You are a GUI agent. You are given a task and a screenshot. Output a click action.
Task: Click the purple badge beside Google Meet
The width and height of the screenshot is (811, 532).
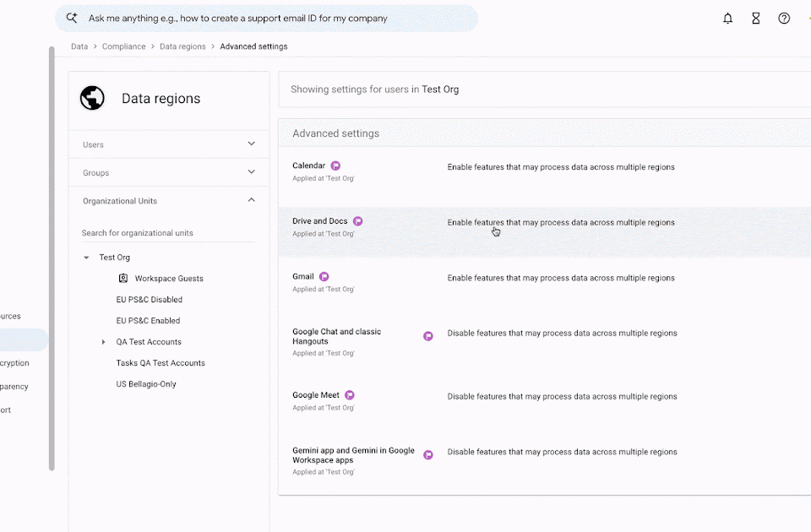click(350, 395)
